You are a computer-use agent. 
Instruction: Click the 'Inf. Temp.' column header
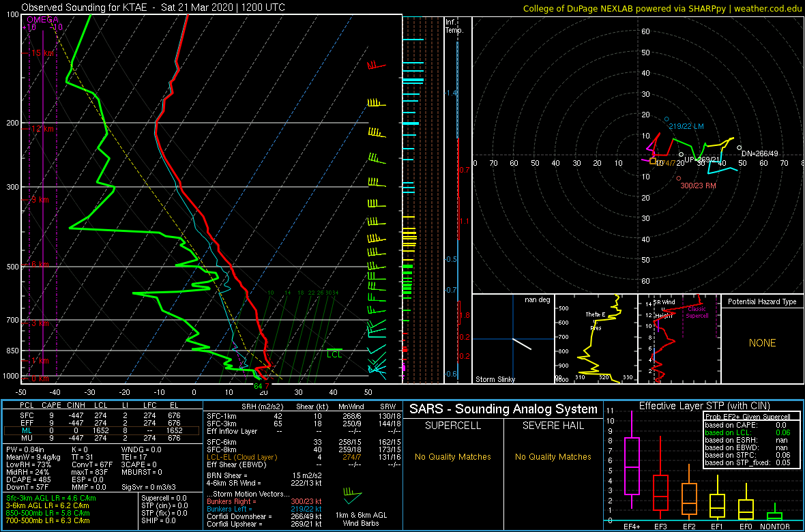click(454, 26)
